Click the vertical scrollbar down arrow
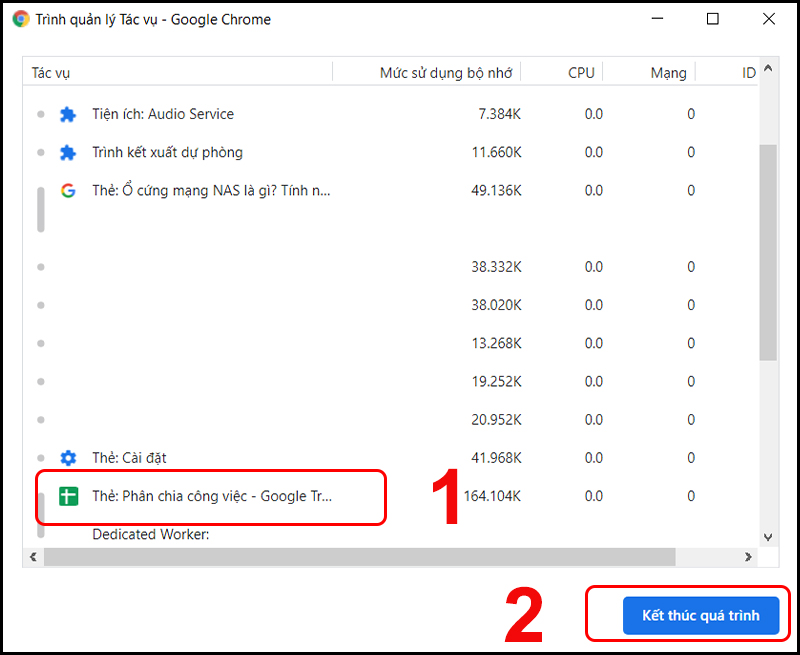 tap(768, 537)
